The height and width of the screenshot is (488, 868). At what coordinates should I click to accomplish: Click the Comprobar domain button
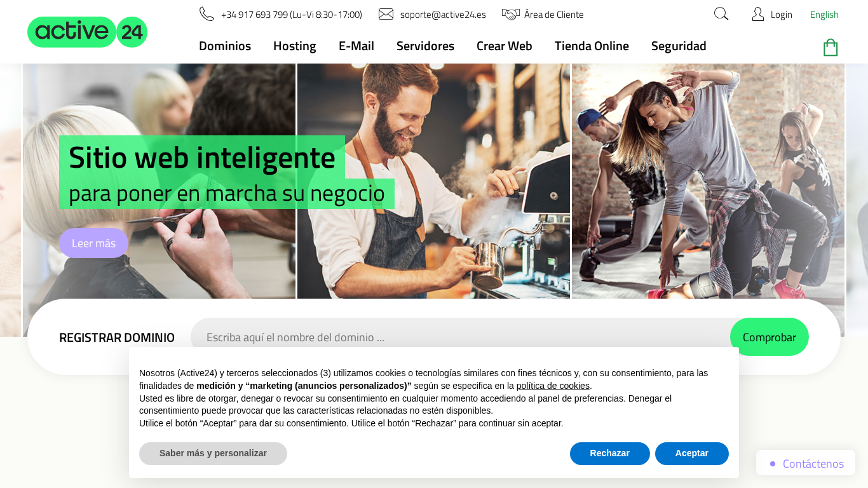(770, 337)
